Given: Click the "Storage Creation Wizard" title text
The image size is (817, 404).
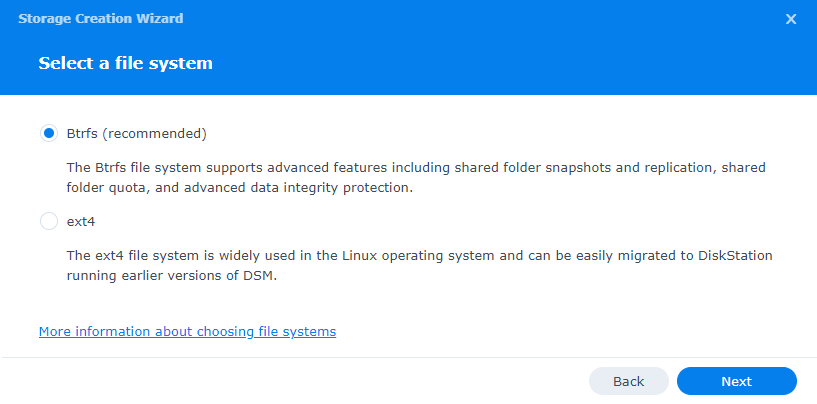Looking at the screenshot, I should (100, 19).
